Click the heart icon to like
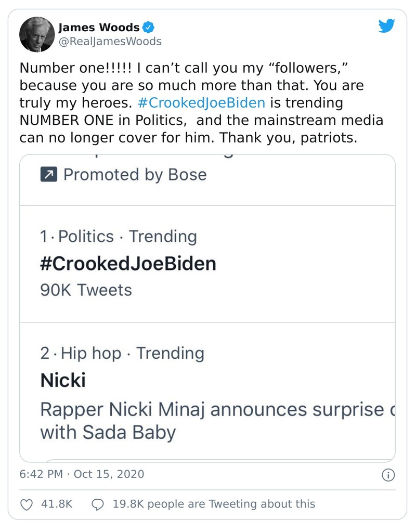This screenshot has width=416, height=532. [26, 504]
